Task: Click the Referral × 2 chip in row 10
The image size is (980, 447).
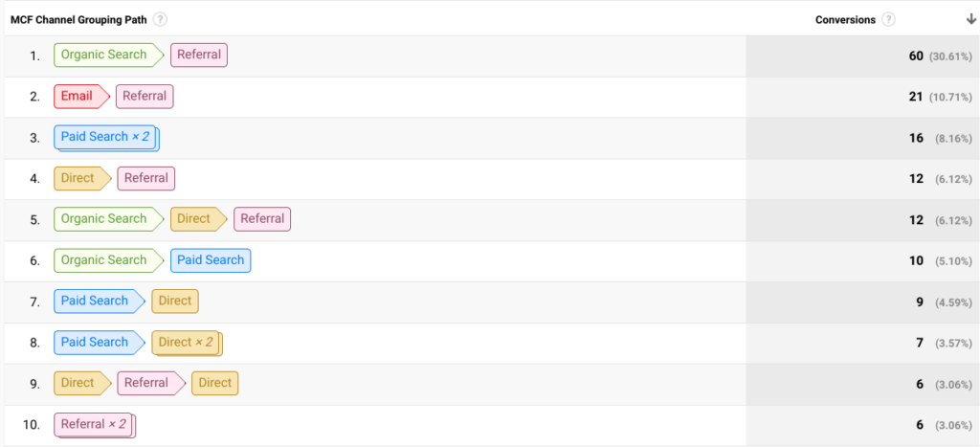Action: point(94,424)
